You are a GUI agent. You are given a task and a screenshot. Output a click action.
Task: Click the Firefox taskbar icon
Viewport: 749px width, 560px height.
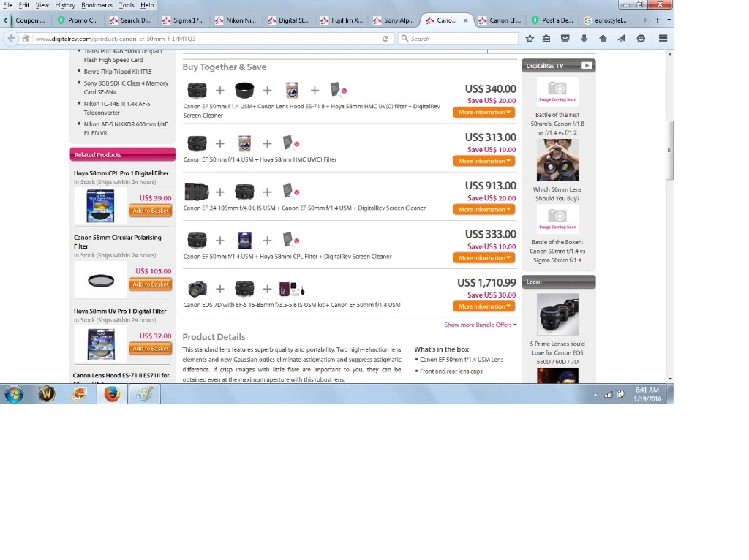(112, 394)
